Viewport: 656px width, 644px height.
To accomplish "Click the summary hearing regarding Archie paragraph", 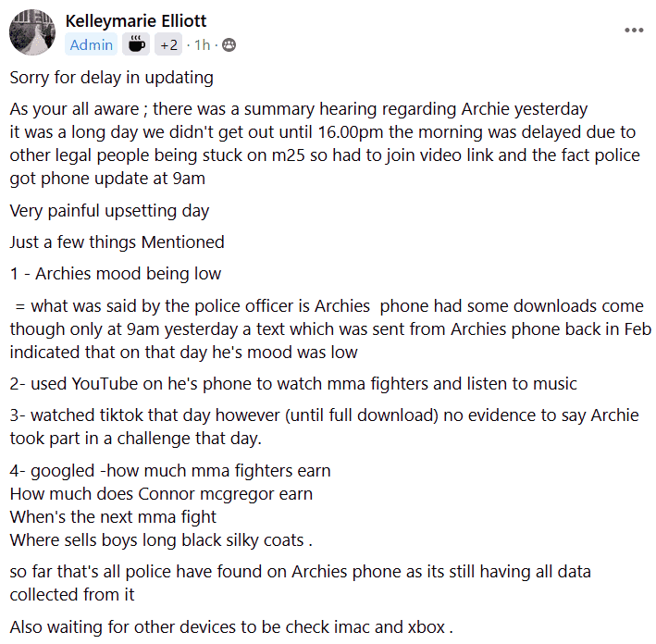I will (325, 143).
